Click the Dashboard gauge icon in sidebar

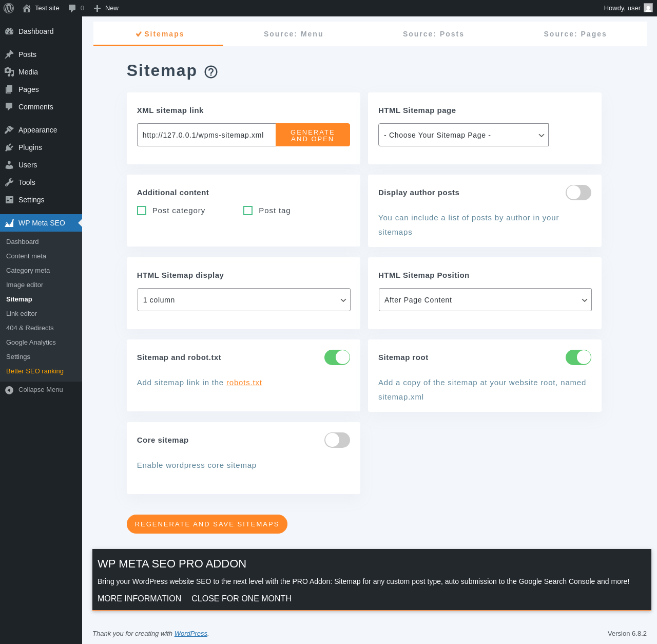[9, 31]
